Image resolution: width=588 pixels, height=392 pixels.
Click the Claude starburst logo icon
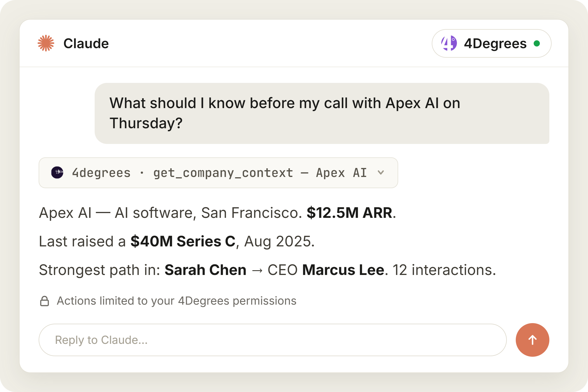pos(46,43)
